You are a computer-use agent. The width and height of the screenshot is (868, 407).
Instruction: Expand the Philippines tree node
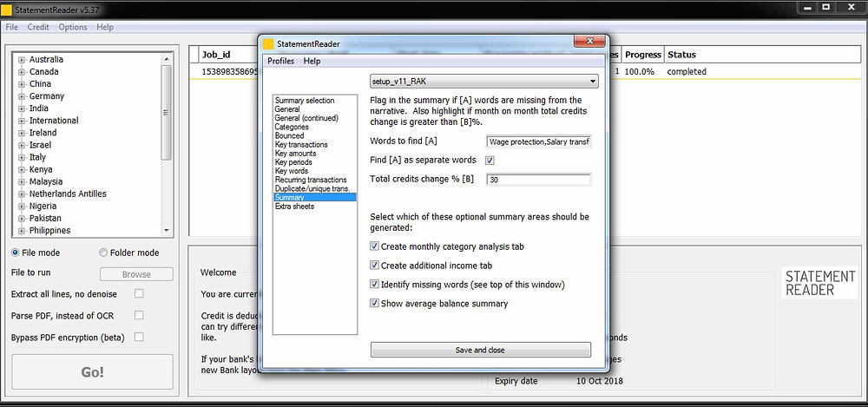pos(22,230)
